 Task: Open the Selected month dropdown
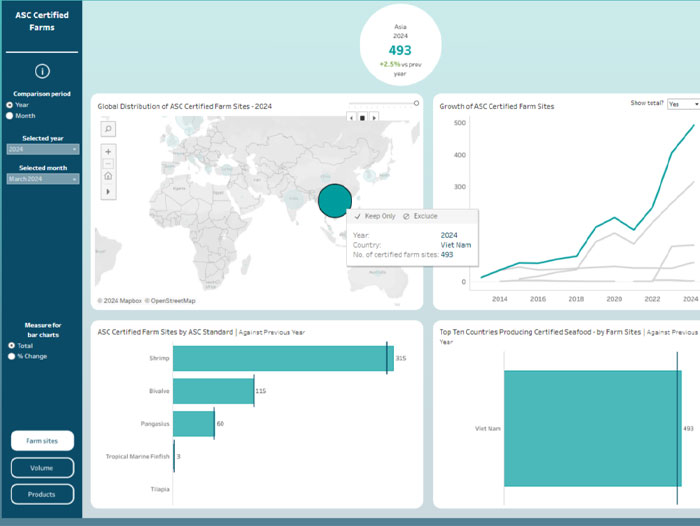click(42, 178)
